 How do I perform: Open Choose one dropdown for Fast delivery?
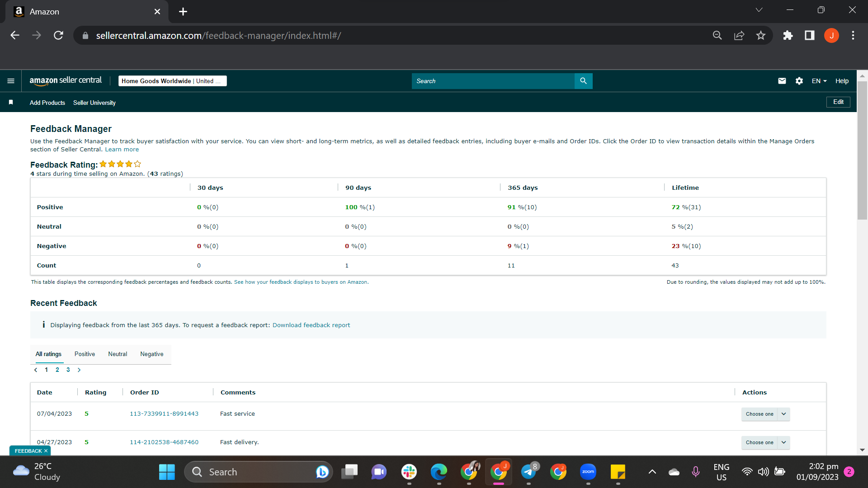pos(765,442)
